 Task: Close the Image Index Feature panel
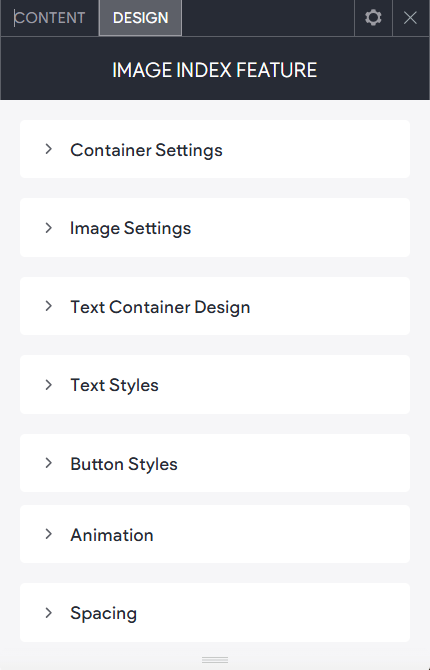(410, 18)
